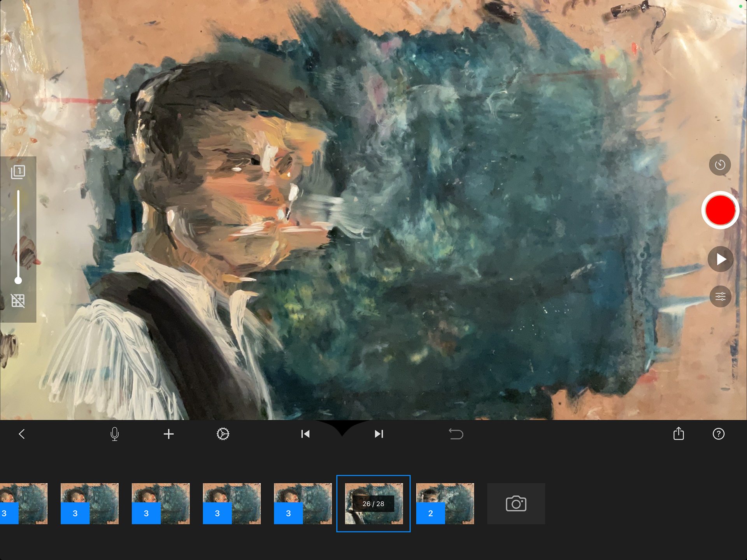
Task: Select frame 26 / 28 thumbnail
Action: [x=373, y=504]
